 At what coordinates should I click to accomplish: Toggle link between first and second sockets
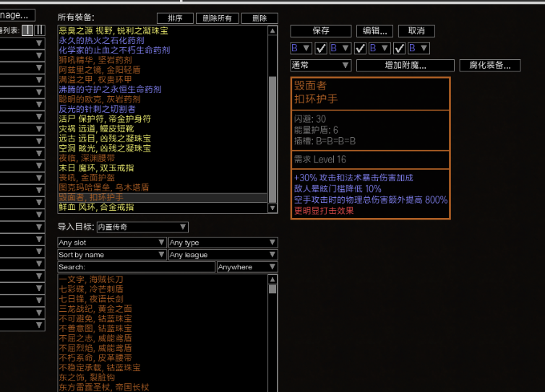click(x=321, y=48)
